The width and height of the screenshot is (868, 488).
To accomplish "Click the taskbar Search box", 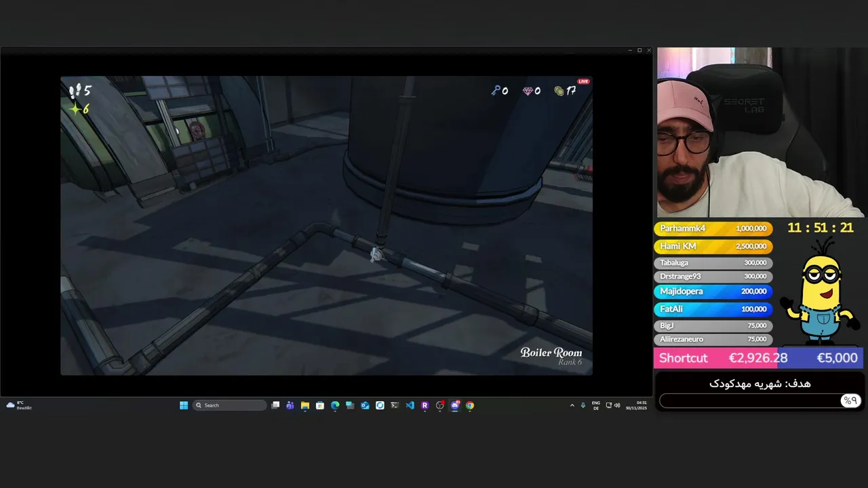I will (x=230, y=405).
